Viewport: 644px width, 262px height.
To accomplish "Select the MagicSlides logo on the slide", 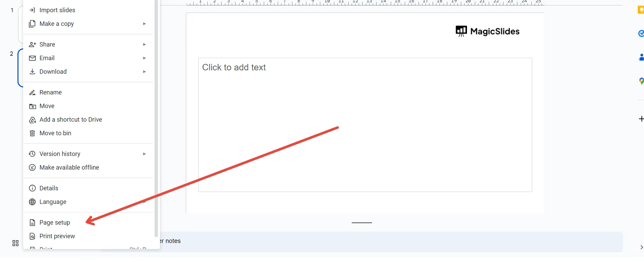I will coord(487,31).
